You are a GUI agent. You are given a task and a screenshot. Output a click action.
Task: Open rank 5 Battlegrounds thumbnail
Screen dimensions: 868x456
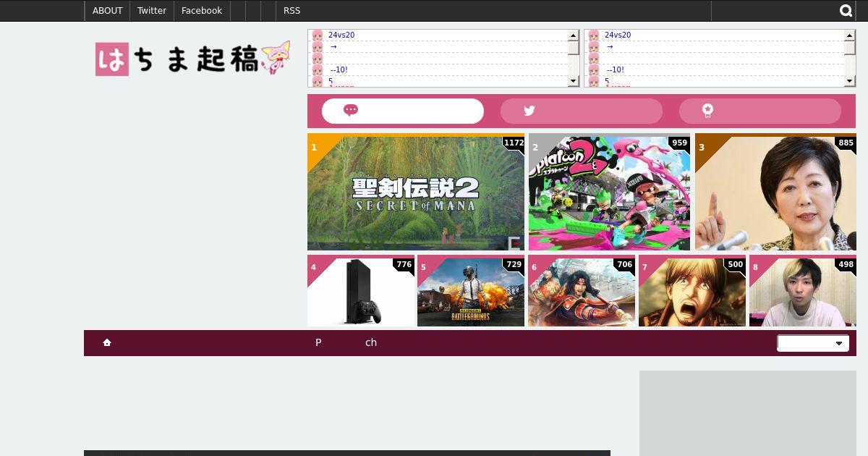click(471, 290)
